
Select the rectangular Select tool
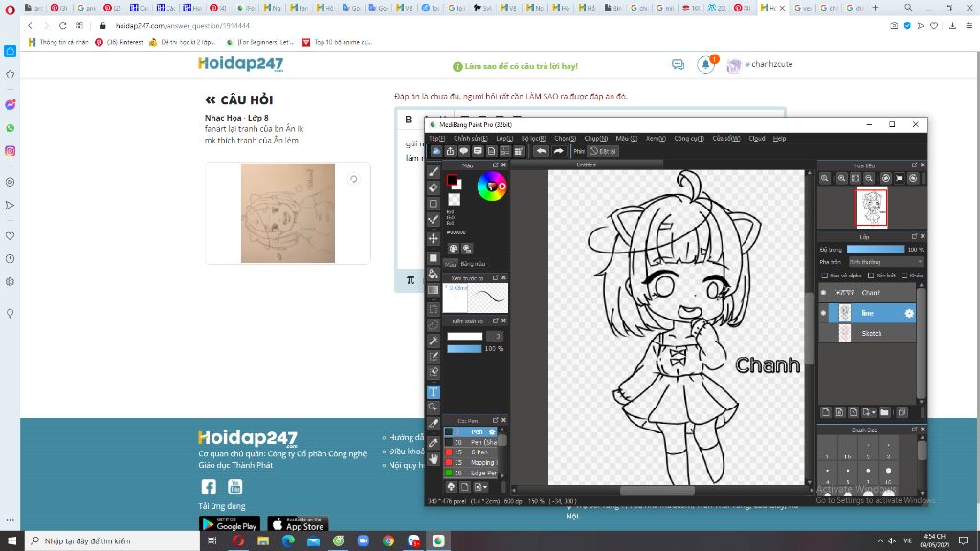[434, 309]
